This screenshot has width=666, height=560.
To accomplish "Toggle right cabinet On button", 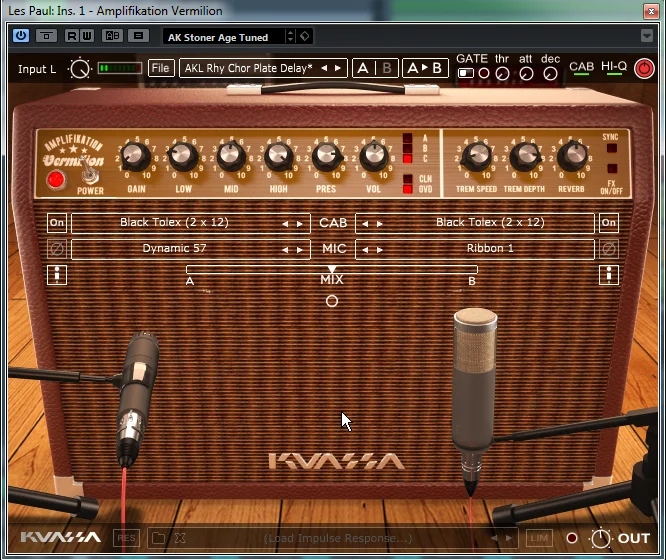I will [609, 223].
